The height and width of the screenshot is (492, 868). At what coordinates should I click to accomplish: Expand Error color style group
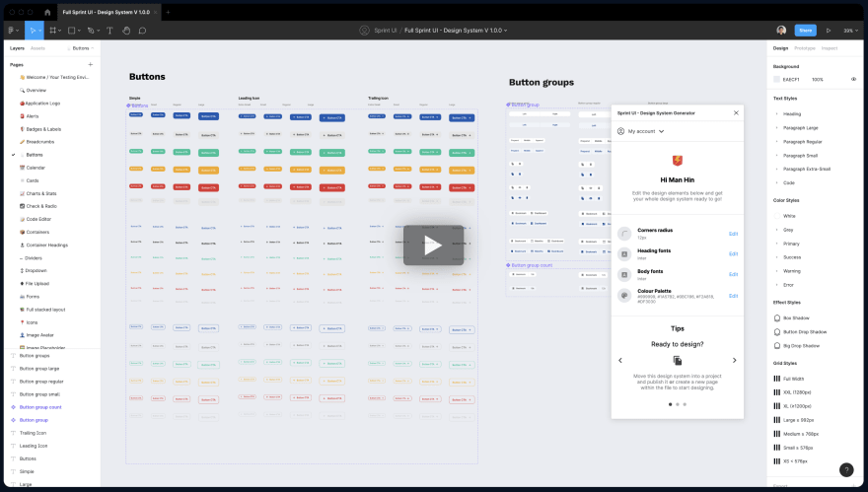pos(776,285)
